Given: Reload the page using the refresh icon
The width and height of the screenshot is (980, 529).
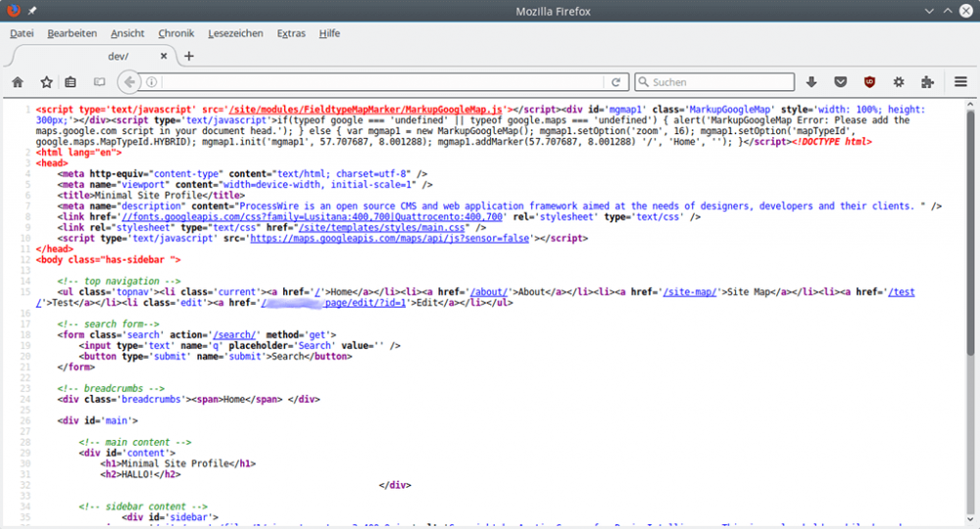Looking at the screenshot, I should click(x=616, y=82).
